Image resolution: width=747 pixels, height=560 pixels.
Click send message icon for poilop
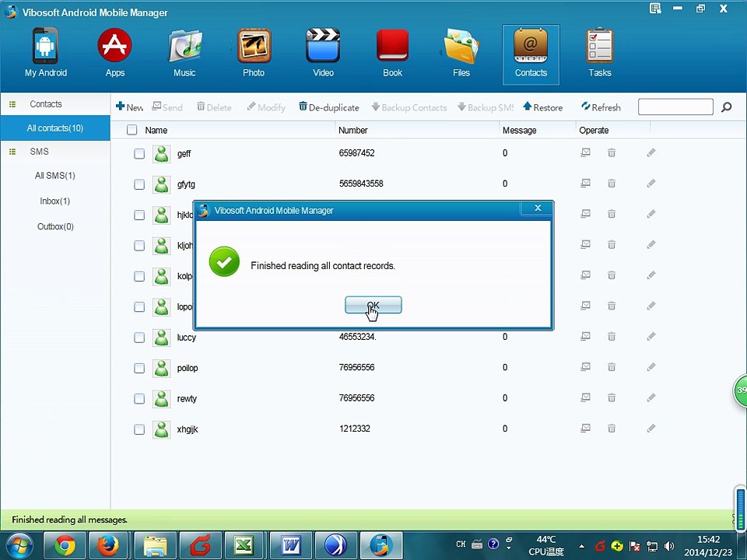click(x=585, y=367)
